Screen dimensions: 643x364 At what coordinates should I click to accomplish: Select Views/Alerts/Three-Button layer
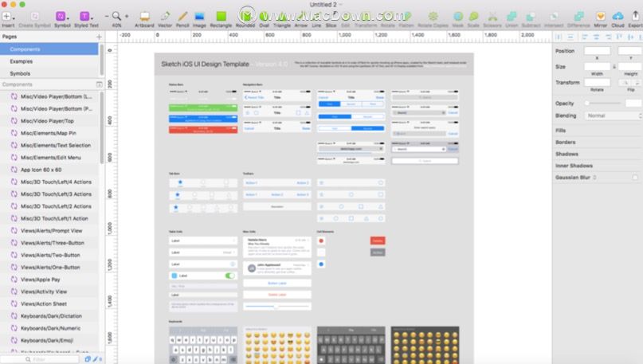pyautogui.click(x=52, y=243)
